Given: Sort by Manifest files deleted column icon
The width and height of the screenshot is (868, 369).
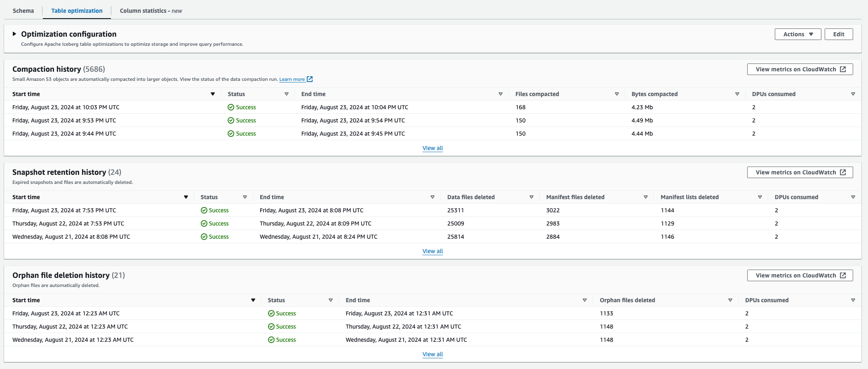Looking at the screenshot, I should pyautogui.click(x=646, y=197).
